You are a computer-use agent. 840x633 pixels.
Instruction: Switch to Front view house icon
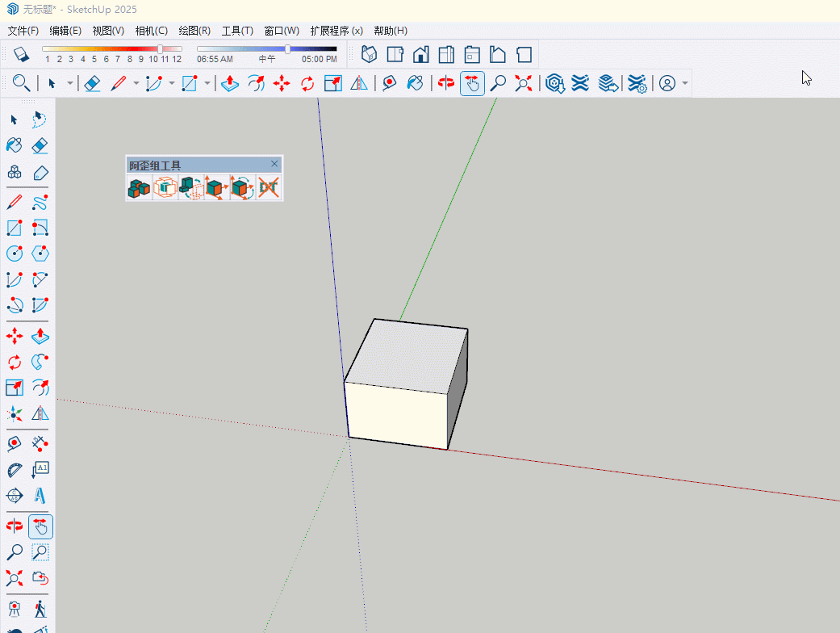point(420,55)
